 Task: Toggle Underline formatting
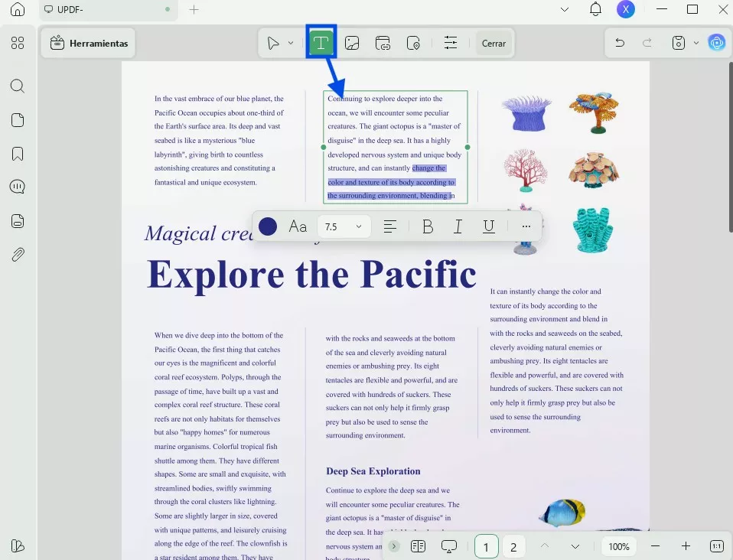(488, 226)
